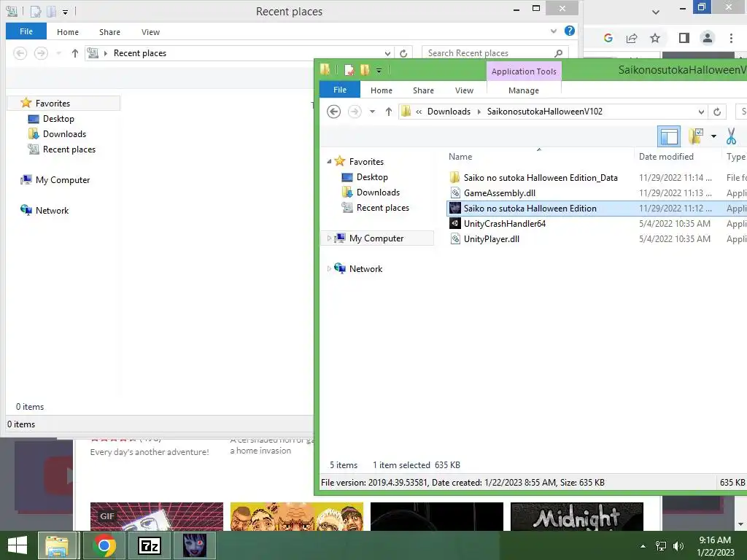The height and width of the screenshot is (560, 747).
Task: Click SaikonosutokaHalloweenV102 in address breadcrumb
Action: 544,112
